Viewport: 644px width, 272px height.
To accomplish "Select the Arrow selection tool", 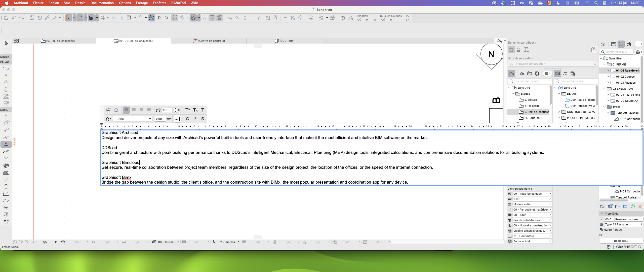I will click(6, 43).
